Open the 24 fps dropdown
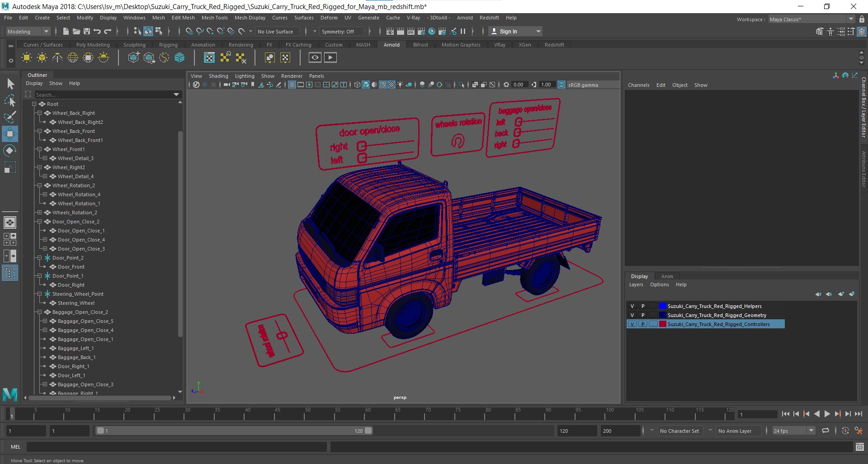This screenshot has height=464, width=868. click(793, 431)
